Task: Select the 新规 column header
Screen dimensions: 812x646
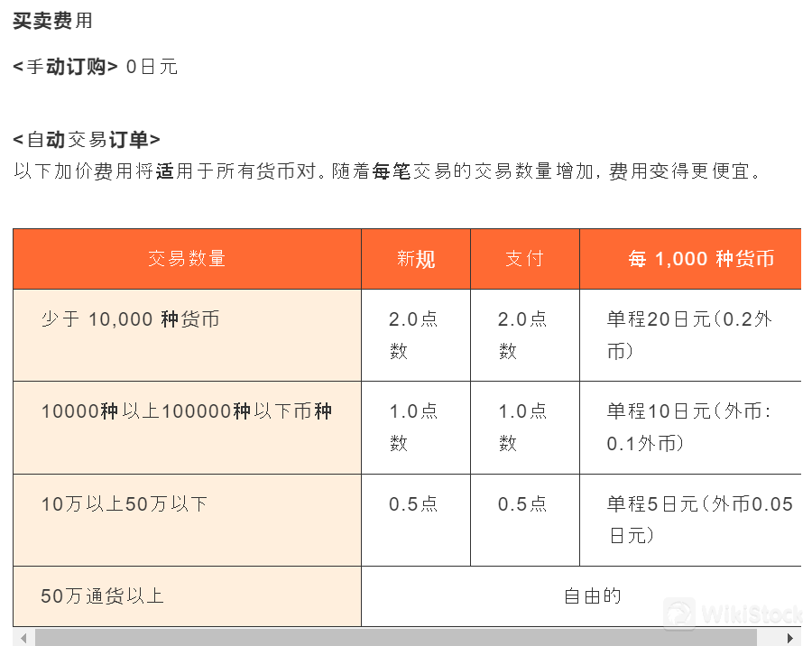Action: point(416,259)
